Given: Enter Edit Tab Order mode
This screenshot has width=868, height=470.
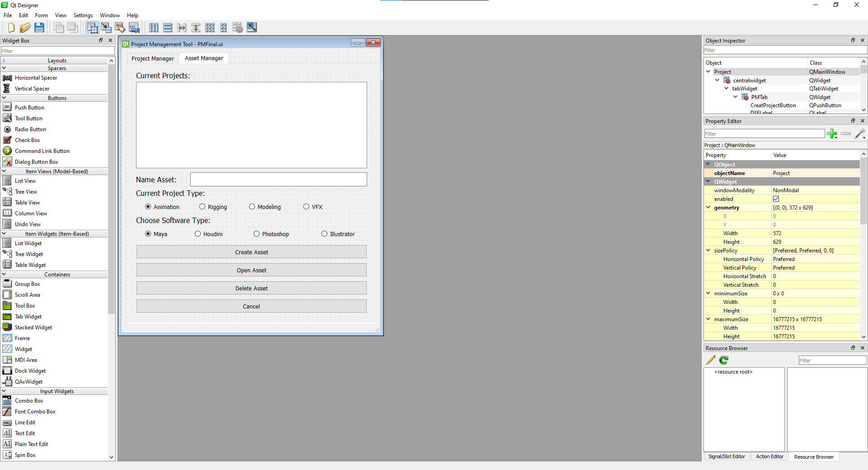Looking at the screenshot, I should pyautogui.click(x=134, y=28).
